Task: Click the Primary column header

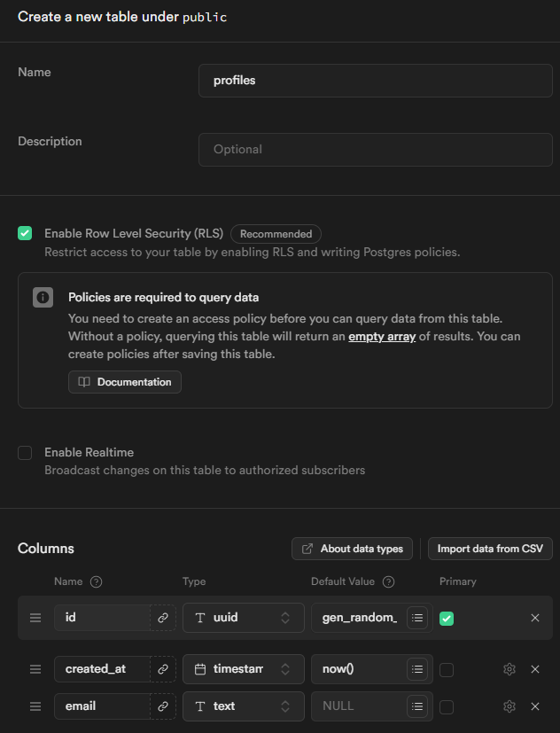Action: pos(457,581)
